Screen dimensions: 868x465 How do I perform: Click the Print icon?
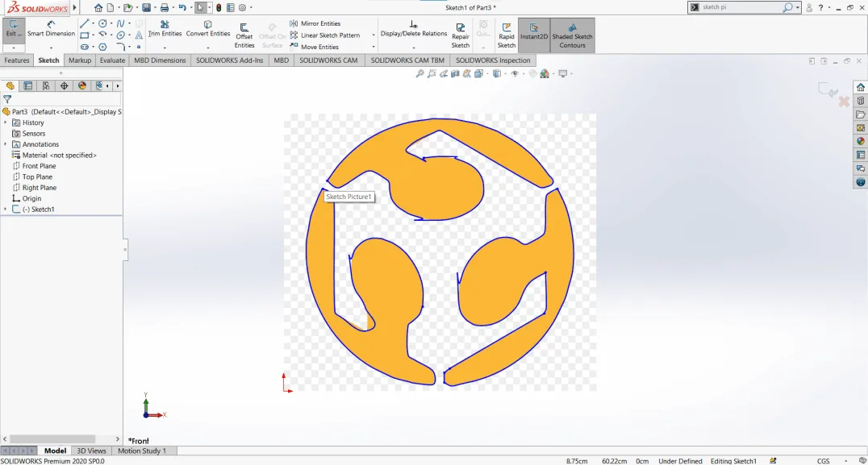point(165,8)
